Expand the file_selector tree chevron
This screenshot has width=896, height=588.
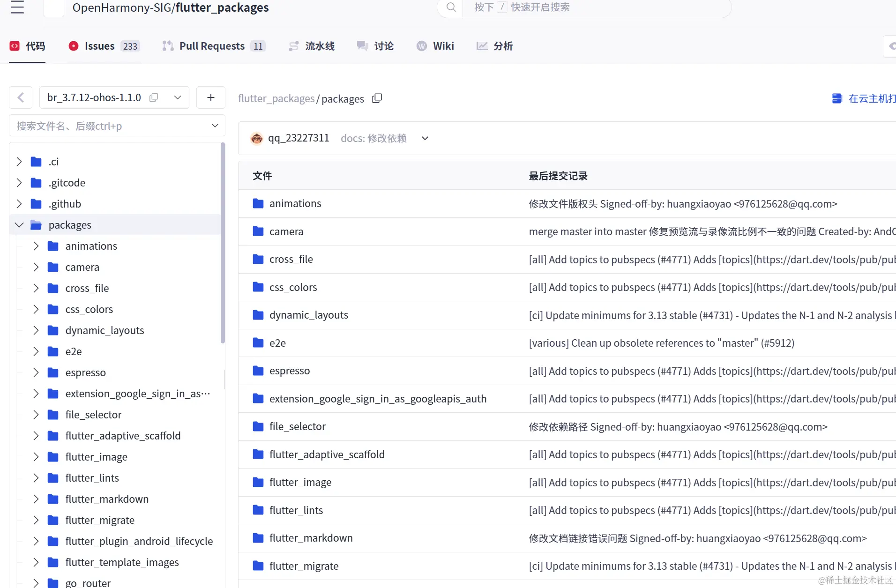[x=36, y=415]
